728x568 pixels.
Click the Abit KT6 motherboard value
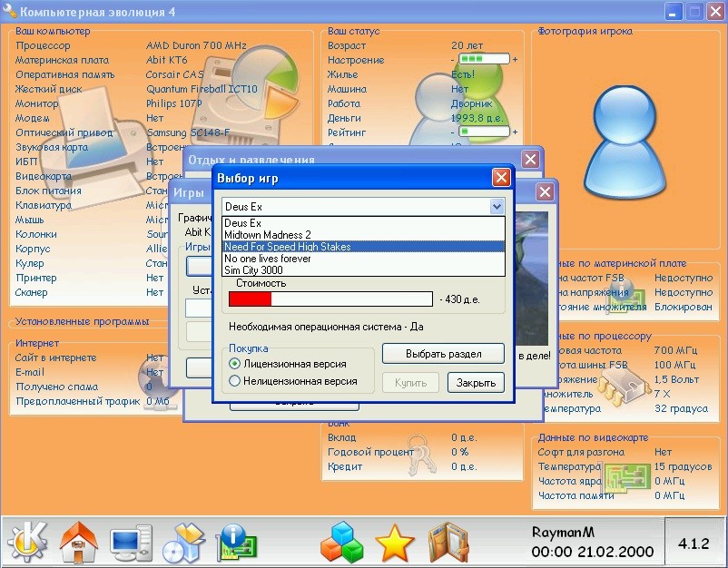[166, 60]
